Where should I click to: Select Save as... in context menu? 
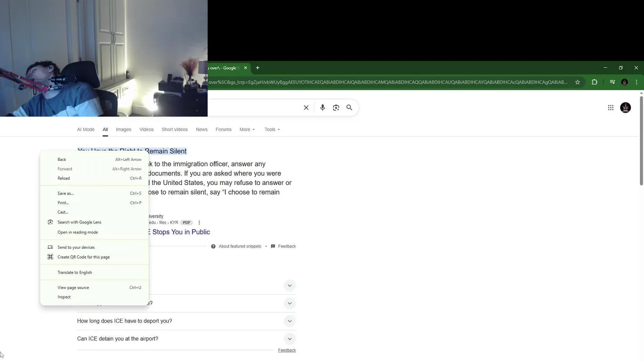click(95, 194)
